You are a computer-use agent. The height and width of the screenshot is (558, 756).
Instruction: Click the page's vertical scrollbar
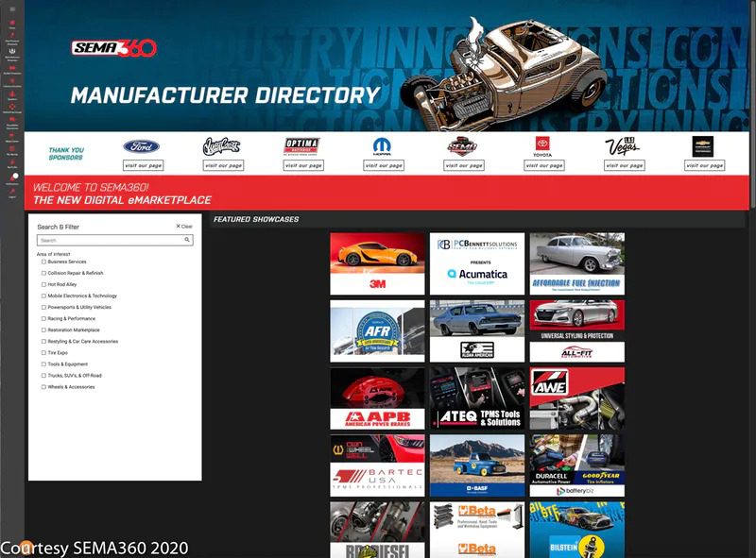[752, 105]
